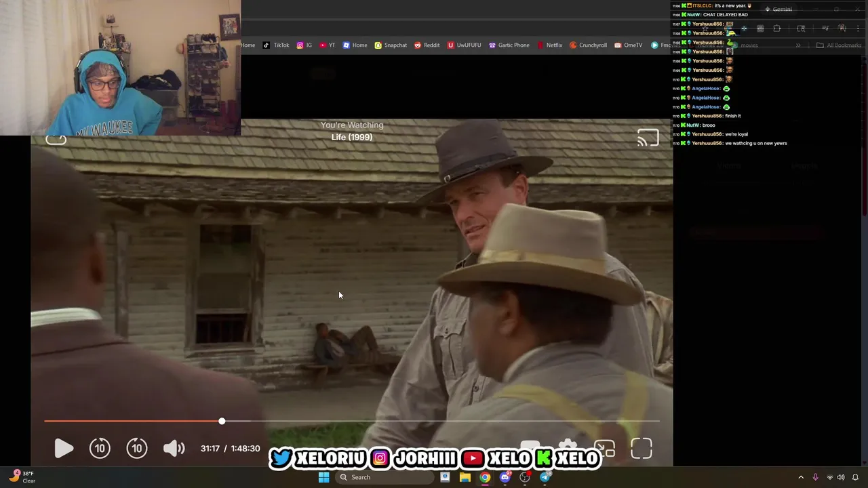Open the Windows Start menu
This screenshot has height=488, width=868.
[x=324, y=477]
